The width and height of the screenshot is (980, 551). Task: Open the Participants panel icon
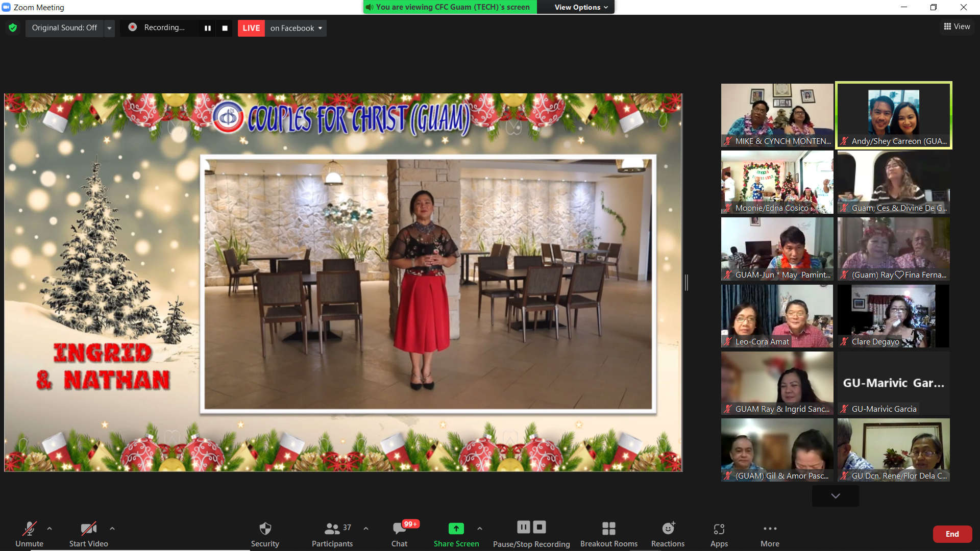click(x=332, y=529)
